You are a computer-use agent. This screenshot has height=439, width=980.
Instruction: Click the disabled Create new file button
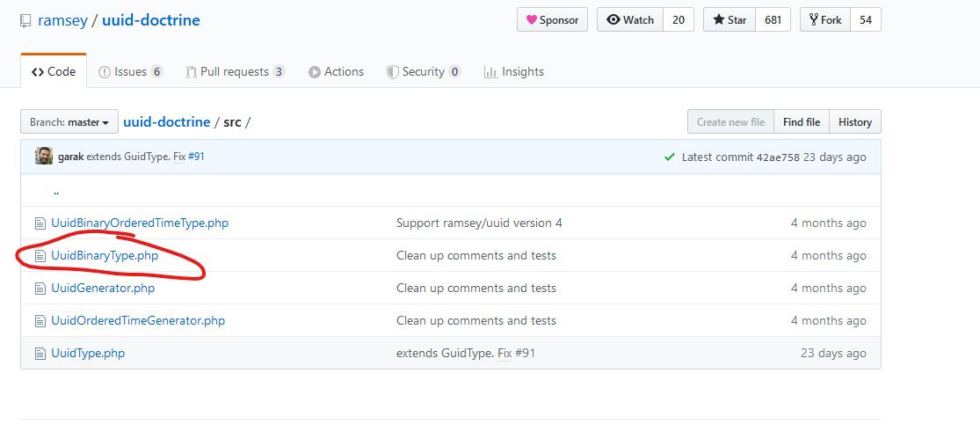point(730,122)
